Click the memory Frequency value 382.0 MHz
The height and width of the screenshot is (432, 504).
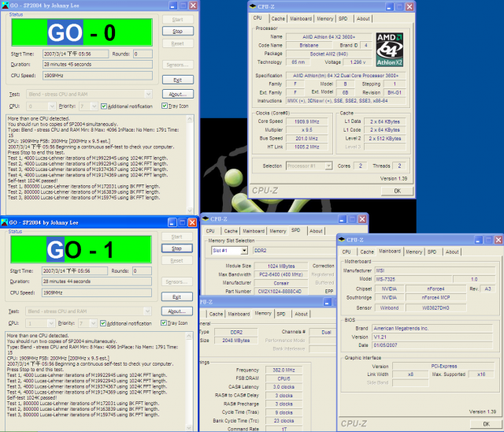283,370
